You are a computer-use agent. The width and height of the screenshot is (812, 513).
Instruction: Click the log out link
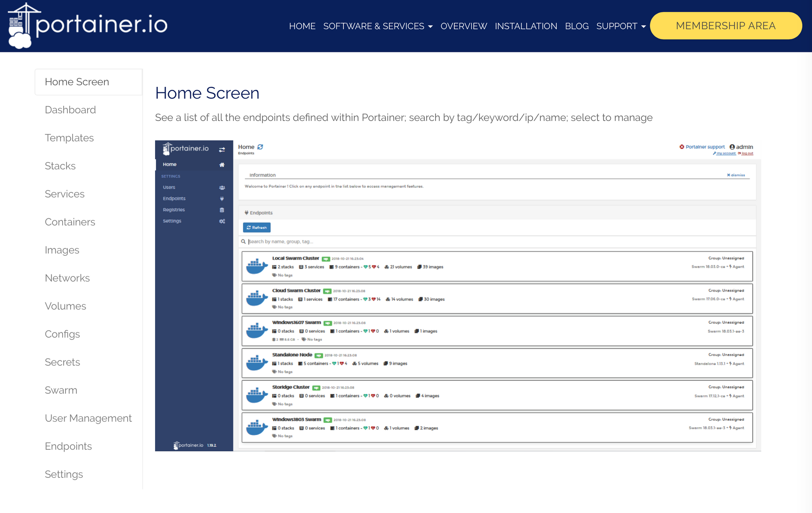[x=746, y=153]
